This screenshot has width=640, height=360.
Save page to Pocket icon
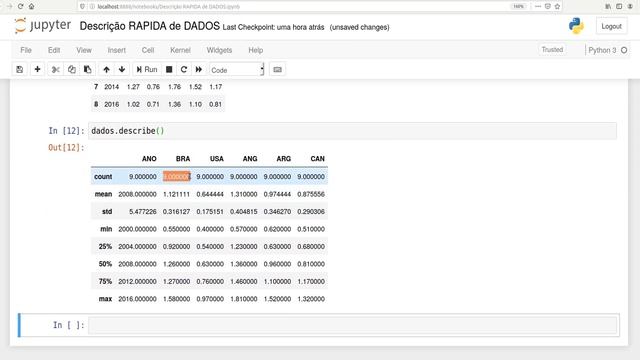click(x=548, y=7)
